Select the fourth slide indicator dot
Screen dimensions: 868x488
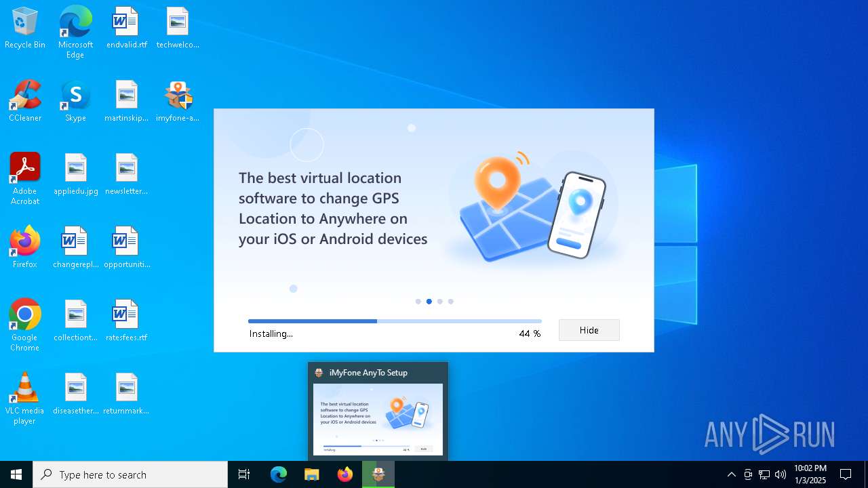[x=450, y=302]
